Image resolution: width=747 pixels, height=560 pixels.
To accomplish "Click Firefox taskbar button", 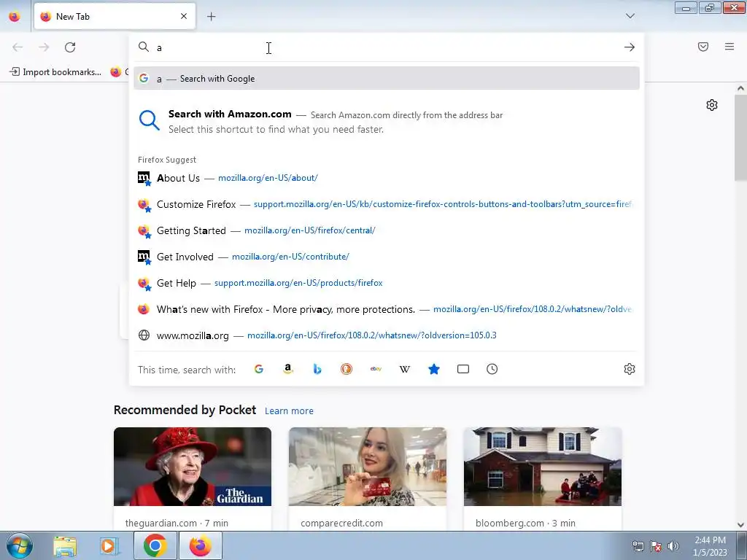I will click(x=201, y=545).
